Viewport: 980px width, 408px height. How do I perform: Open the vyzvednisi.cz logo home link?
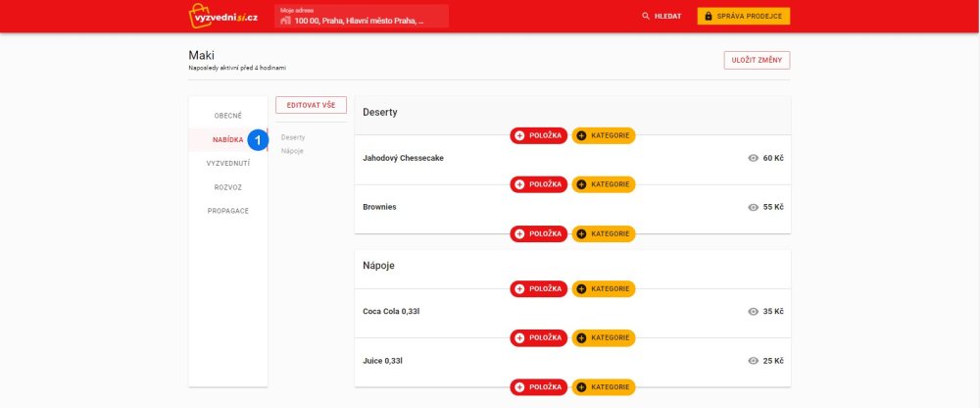pos(223,16)
